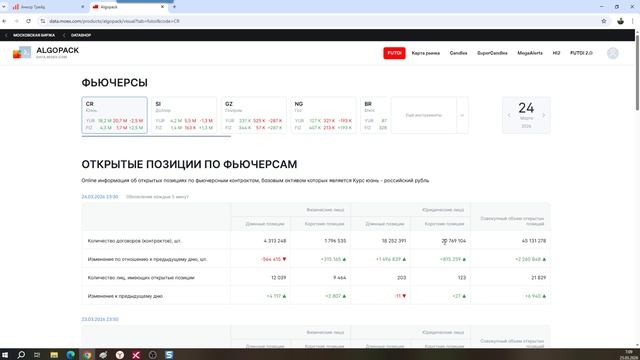Close the Algopack tab
The width and height of the screenshot is (640, 360).
162,7
